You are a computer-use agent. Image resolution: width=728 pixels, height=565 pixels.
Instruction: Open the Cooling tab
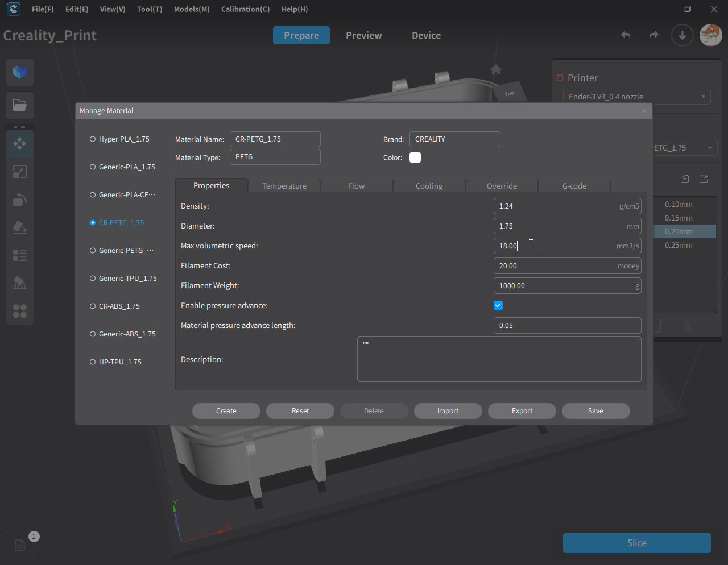429,186
